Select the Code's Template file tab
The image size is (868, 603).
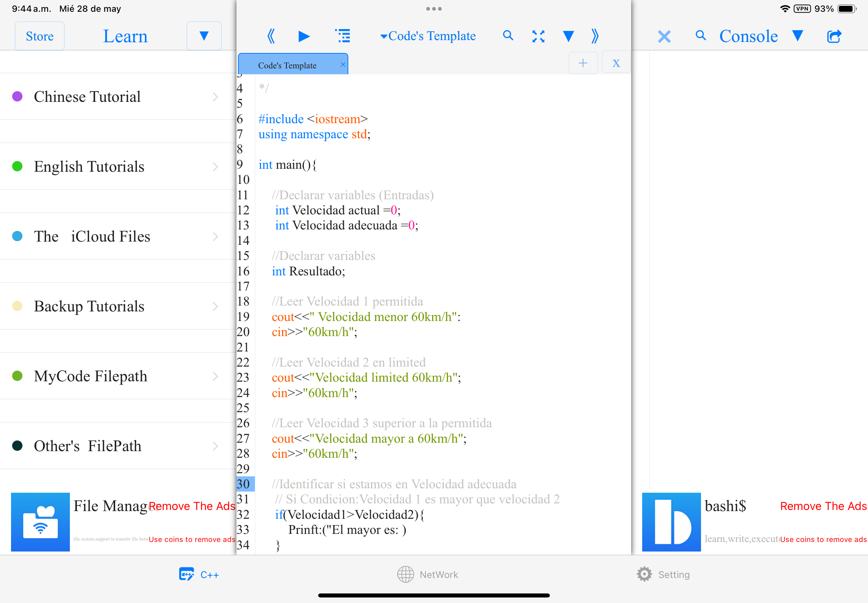pos(287,65)
